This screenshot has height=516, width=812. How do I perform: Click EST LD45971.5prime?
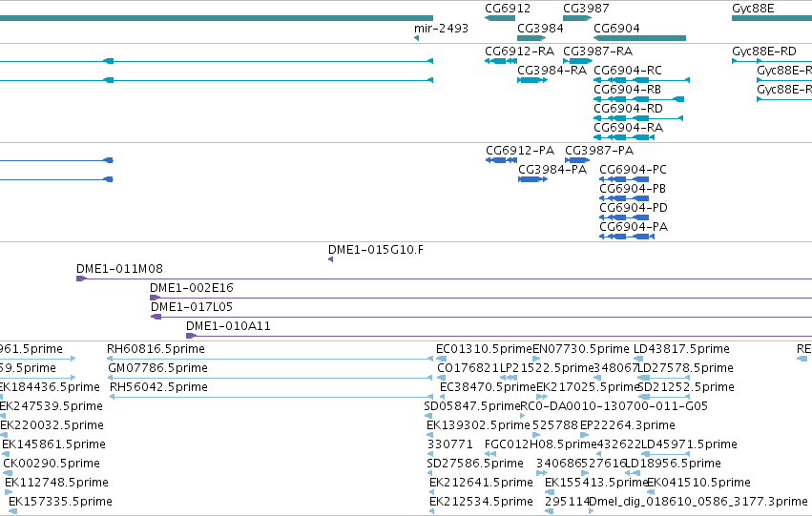click(x=689, y=445)
